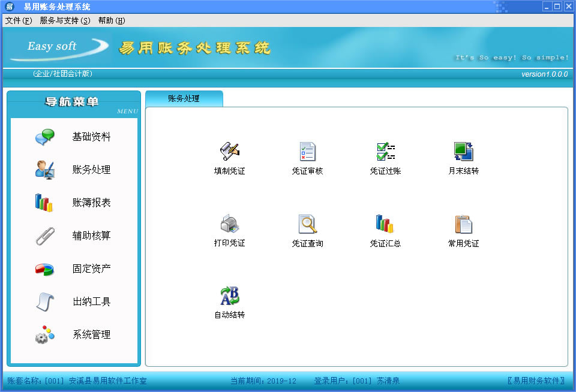Click the 凭证查询 text label

[307, 243]
